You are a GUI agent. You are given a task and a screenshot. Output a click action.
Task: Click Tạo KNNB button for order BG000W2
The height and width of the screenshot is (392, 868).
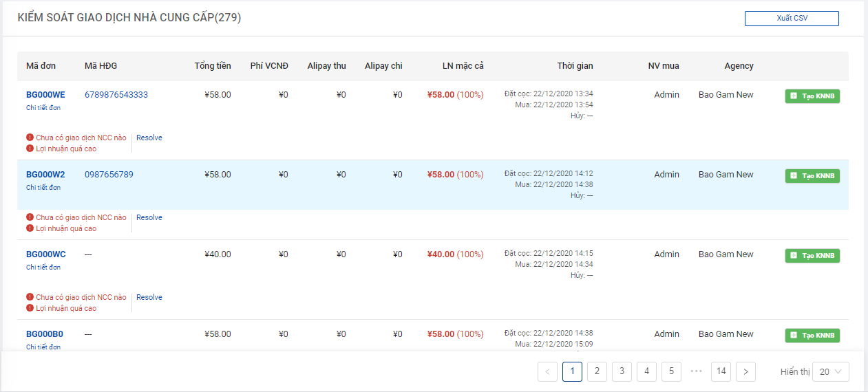point(812,176)
